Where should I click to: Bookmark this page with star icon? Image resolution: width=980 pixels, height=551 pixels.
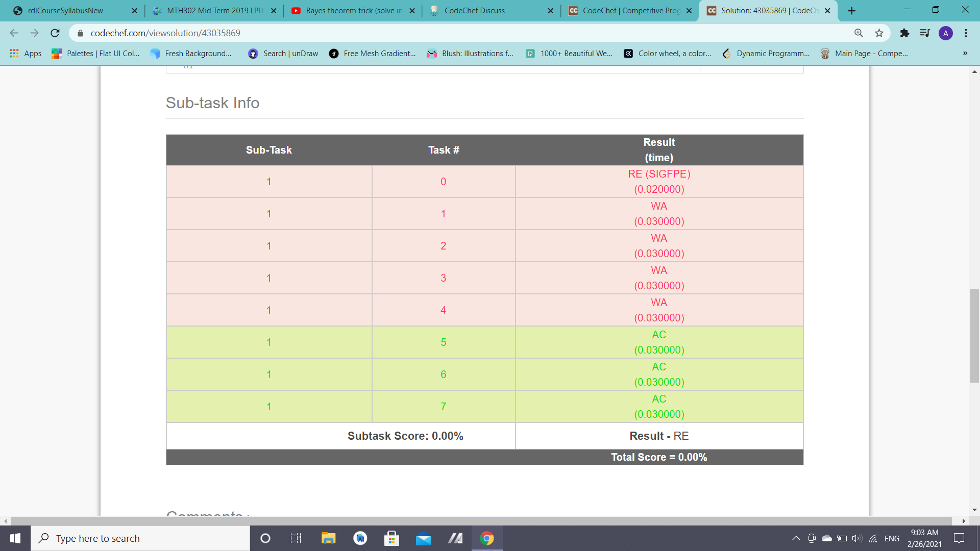click(x=879, y=33)
